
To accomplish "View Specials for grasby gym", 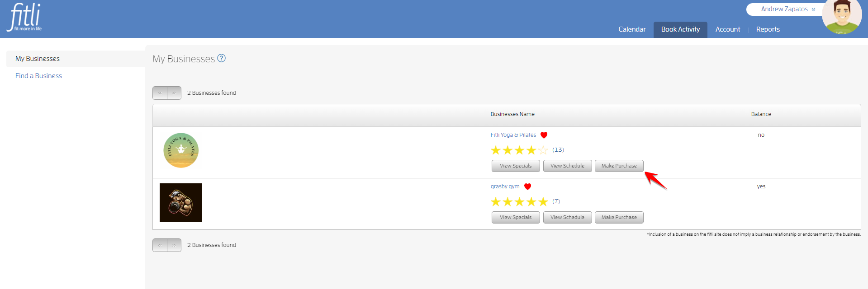I will tap(516, 217).
